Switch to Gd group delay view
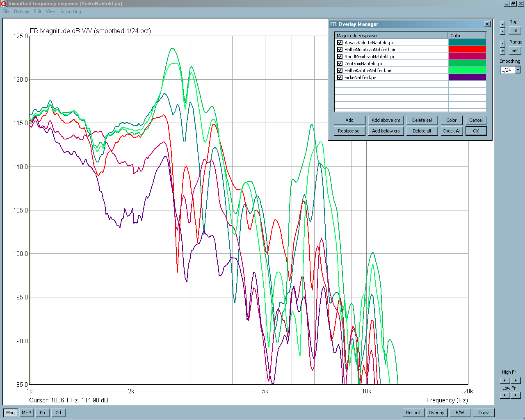Image resolution: width=525 pixels, height=420 pixels. pos(58,413)
